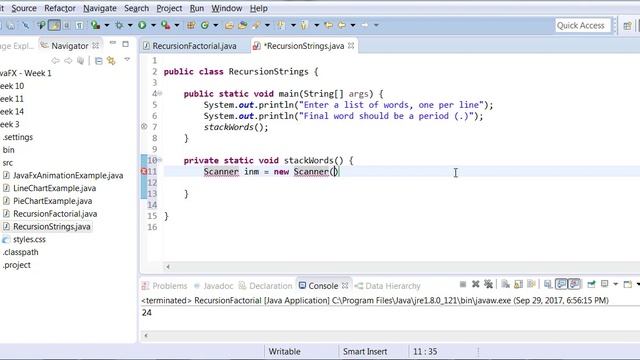Click the Run External Tools icon
This screenshot has height=360, width=640.
(165, 25)
